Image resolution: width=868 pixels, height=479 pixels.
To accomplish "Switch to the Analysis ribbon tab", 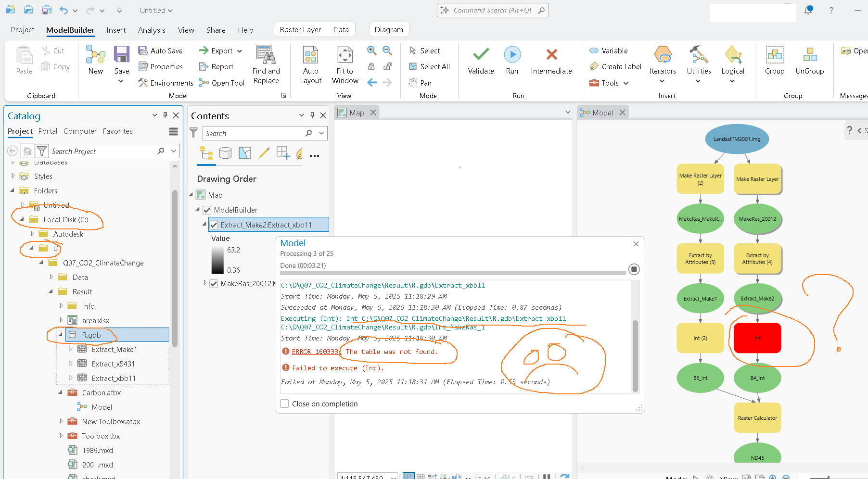I will (152, 30).
